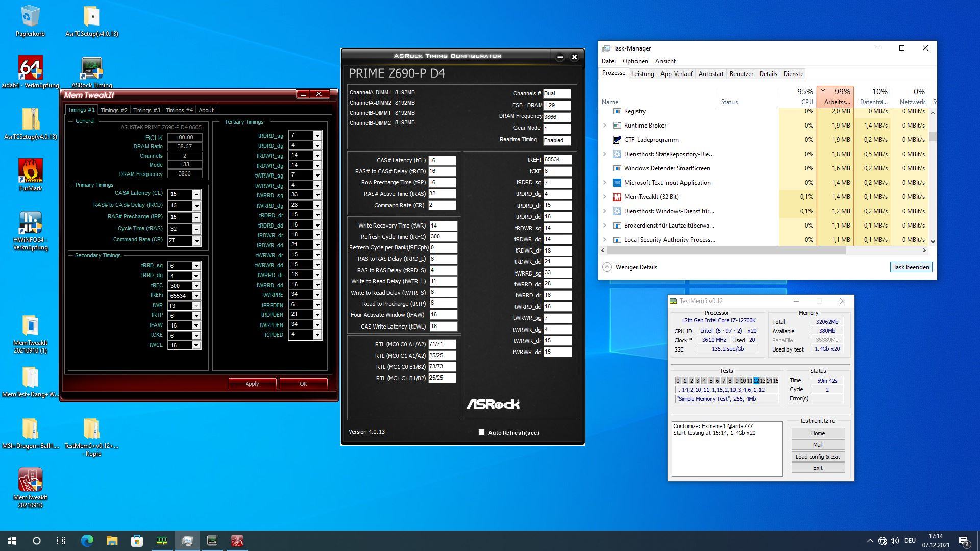Open the HWiNFO64 desktop shortcut
Image resolution: width=980 pixels, height=551 pixels.
click(30, 231)
